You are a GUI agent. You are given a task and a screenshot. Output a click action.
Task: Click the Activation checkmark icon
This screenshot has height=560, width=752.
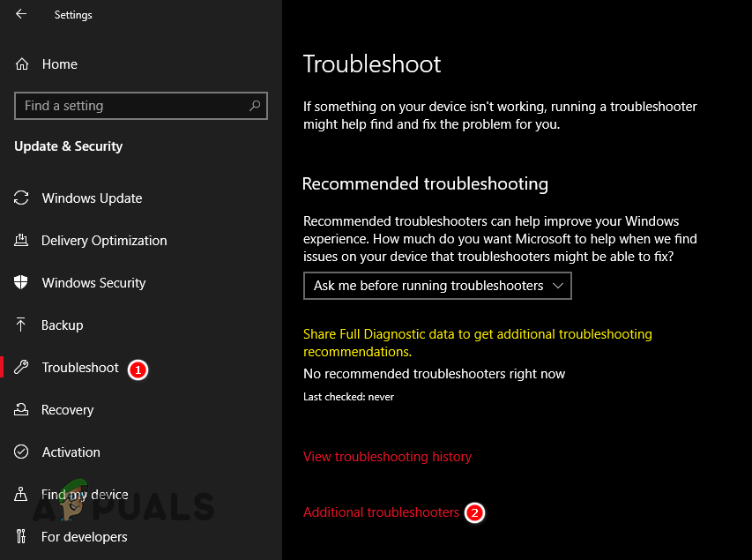point(21,452)
